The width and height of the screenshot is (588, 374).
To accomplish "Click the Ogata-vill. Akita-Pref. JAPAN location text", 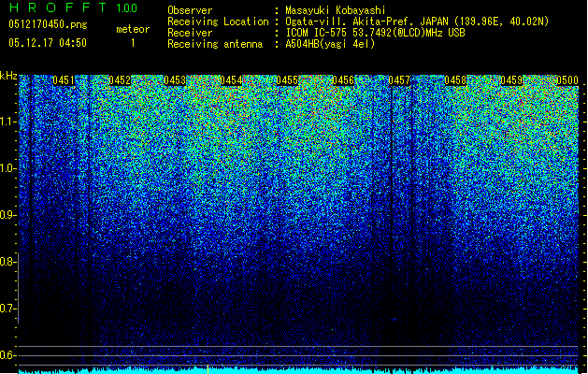I will coord(417,22).
